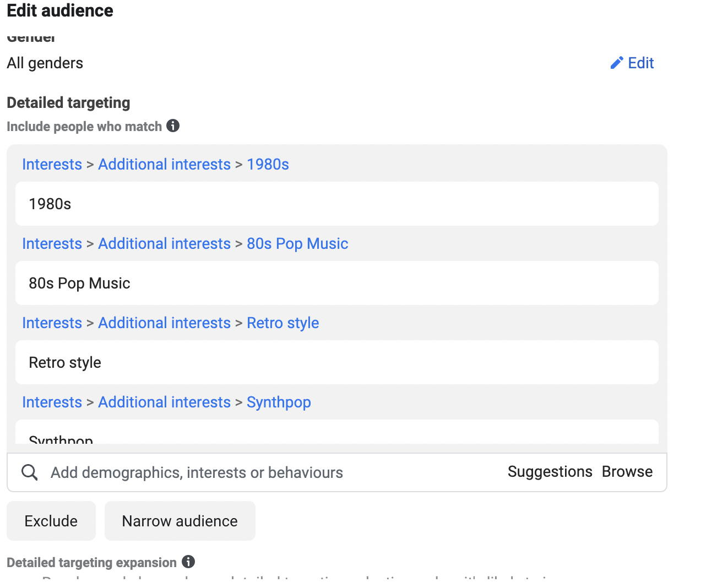This screenshot has width=717, height=588.
Task: Open the Browse targeting options
Action: [x=627, y=472]
